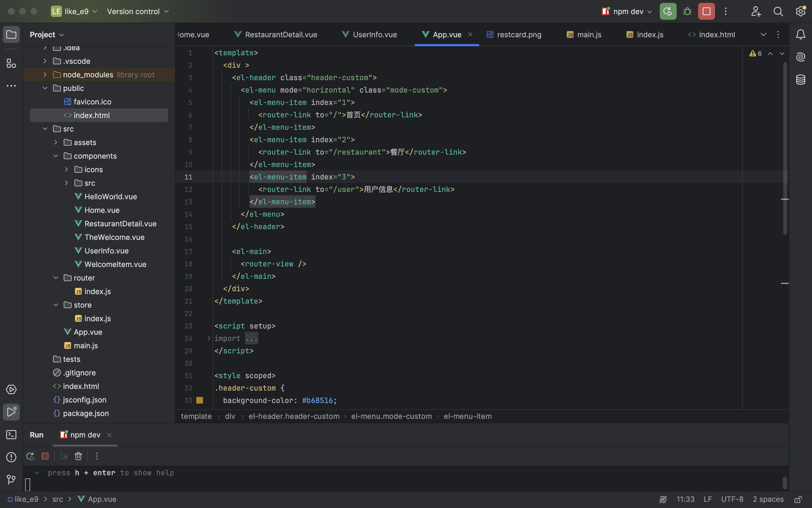Open the Terminal tool window icon
Viewport: 812px width, 508px height.
click(x=11, y=435)
